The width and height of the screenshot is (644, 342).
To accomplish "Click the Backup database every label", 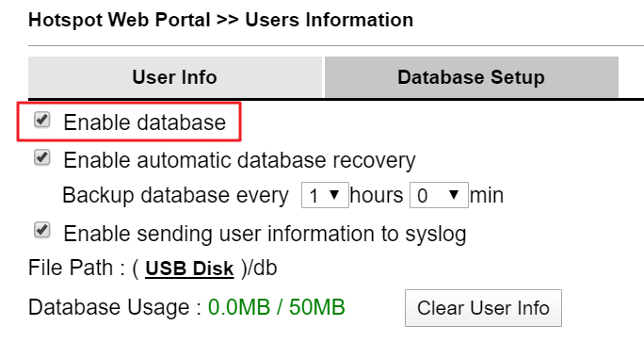I will (x=175, y=195).
